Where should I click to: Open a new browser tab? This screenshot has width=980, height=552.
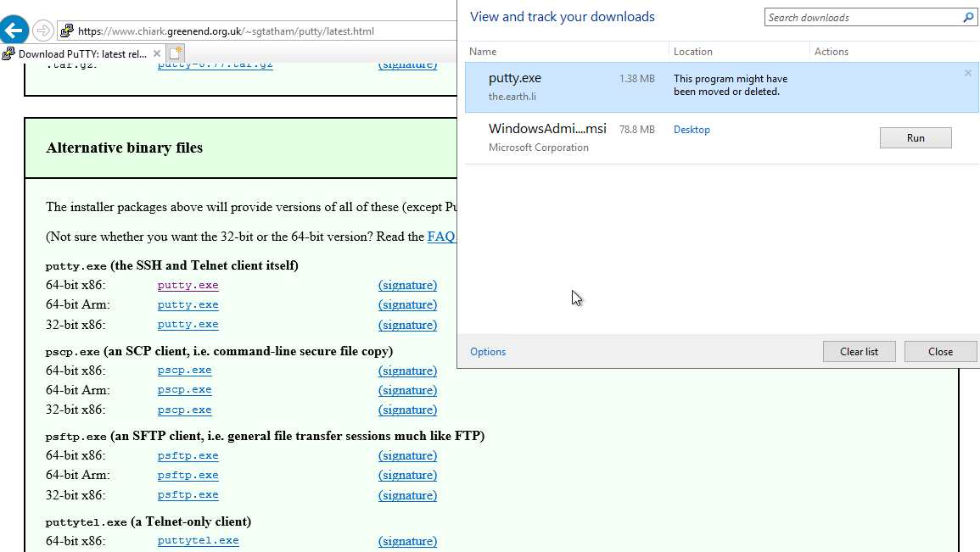pos(176,53)
